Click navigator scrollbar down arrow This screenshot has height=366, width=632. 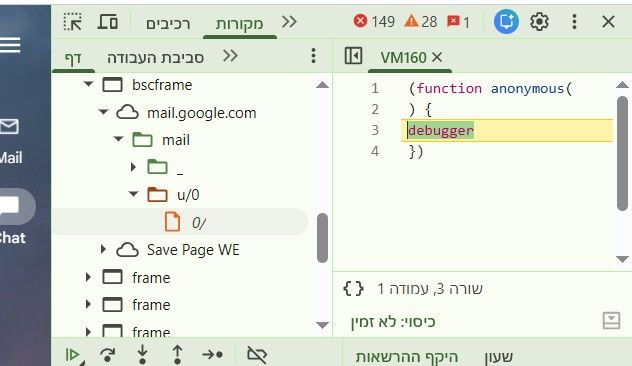click(322, 325)
